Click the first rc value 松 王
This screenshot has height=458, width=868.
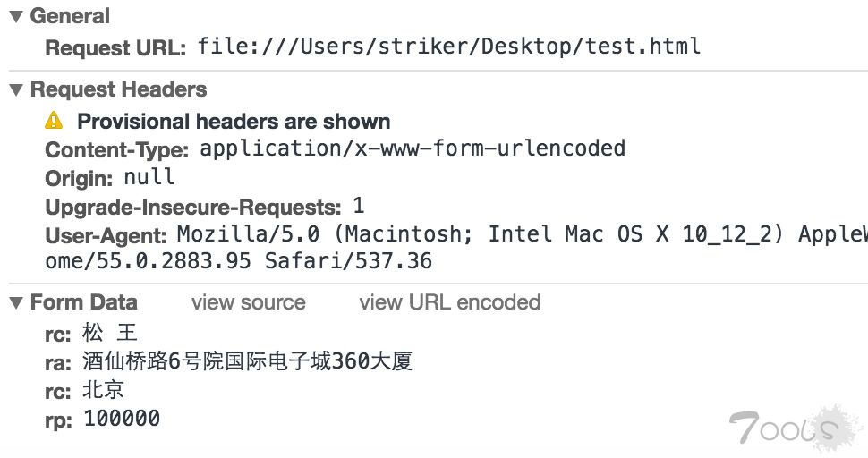[x=109, y=333]
